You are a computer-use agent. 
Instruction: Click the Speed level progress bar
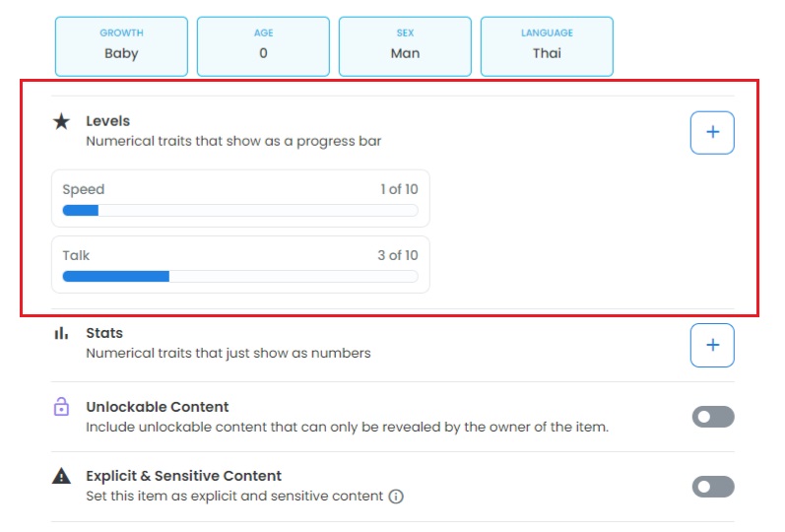coord(240,211)
